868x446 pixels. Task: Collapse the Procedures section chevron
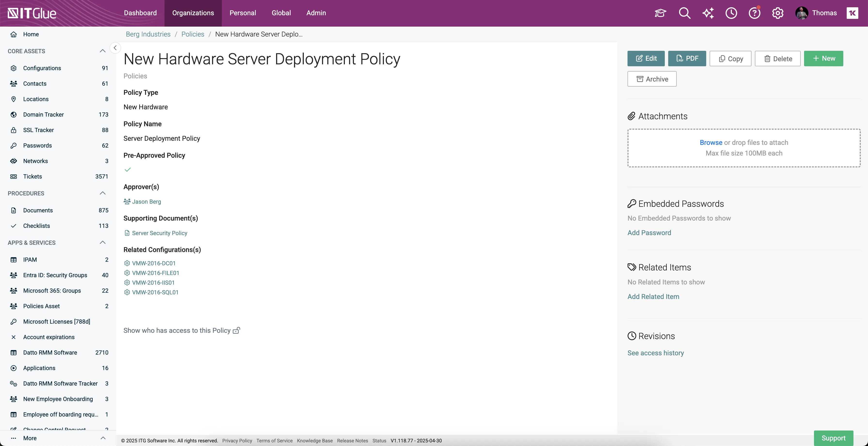(103, 193)
